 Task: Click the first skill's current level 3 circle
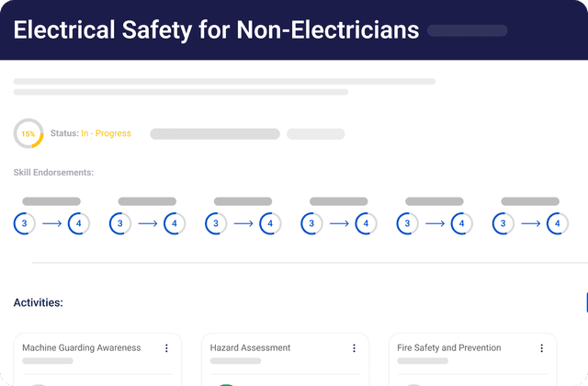25,222
